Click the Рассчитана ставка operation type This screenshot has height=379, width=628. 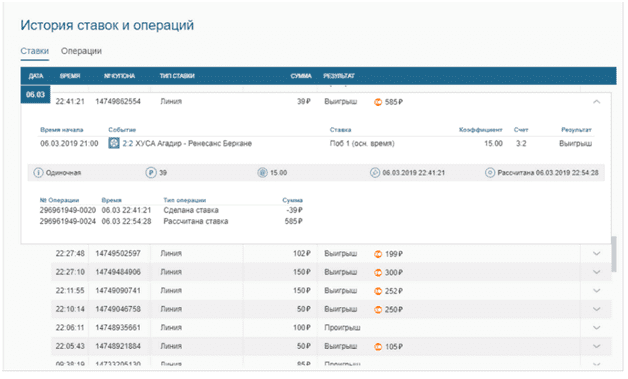coord(196,221)
